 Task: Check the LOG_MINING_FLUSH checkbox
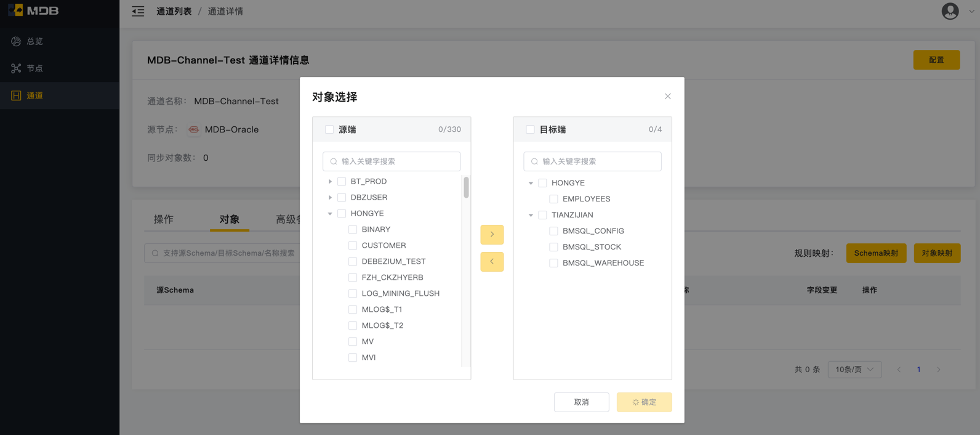(x=353, y=293)
